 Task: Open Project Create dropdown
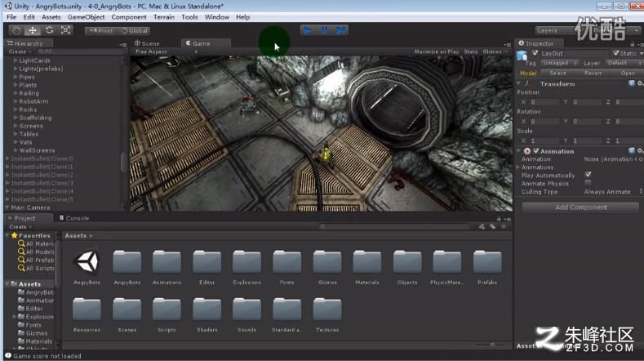pos(20,226)
